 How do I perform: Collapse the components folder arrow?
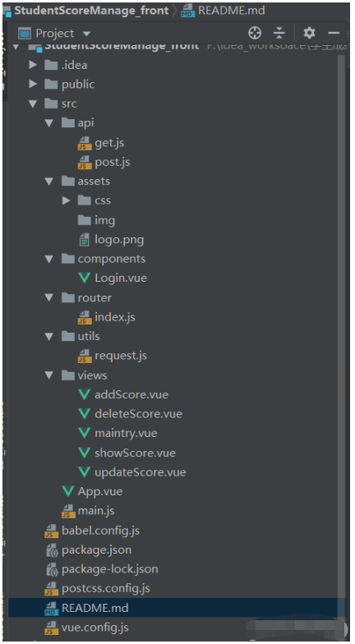click(x=49, y=260)
